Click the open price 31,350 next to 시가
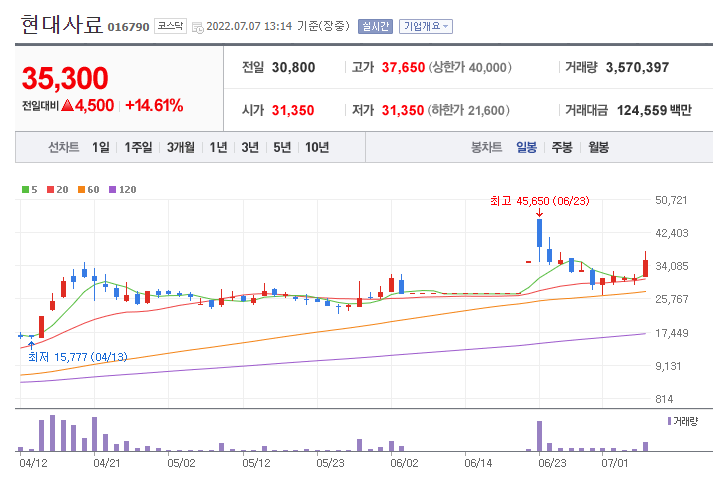 point(293,110)
